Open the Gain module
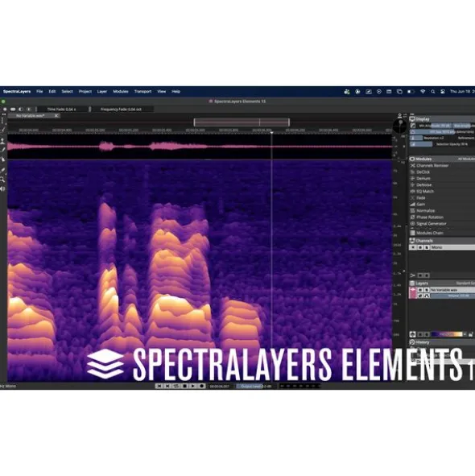Image resolution: width=475 pixels, height=476 pixels. (420, 204)
